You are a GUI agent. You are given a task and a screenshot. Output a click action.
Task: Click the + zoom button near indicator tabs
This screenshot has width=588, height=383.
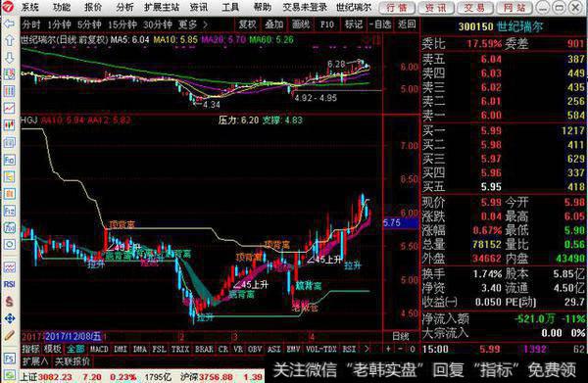(388, 349)
